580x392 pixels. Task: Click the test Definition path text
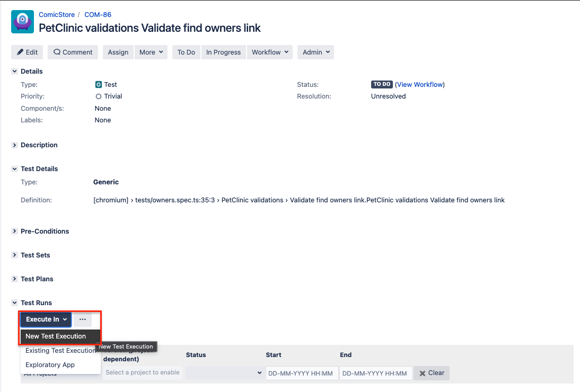[299, 200]
